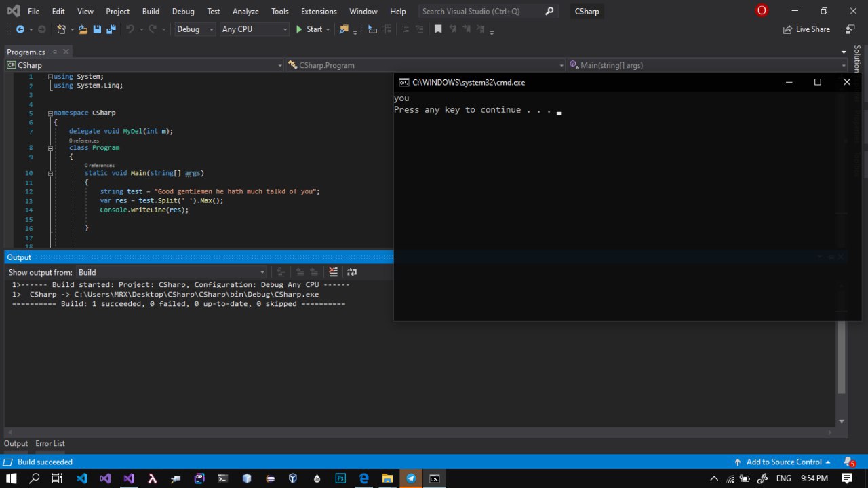This screenshot has width=868, height=488.
Task: Click the blue VS Code taskbar icon
Action: 82,478
